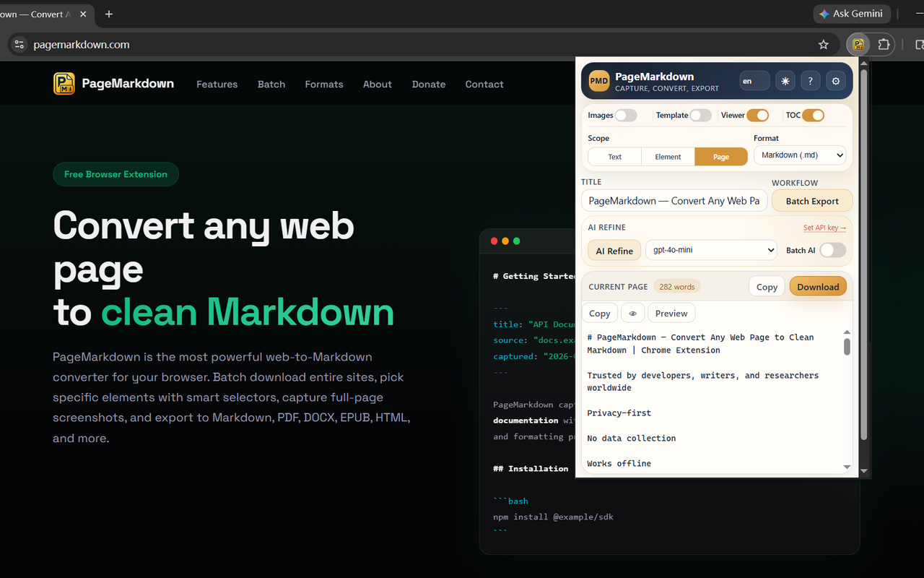Open the About nav item
Screen dimensions: 924x578
point(378,84)
